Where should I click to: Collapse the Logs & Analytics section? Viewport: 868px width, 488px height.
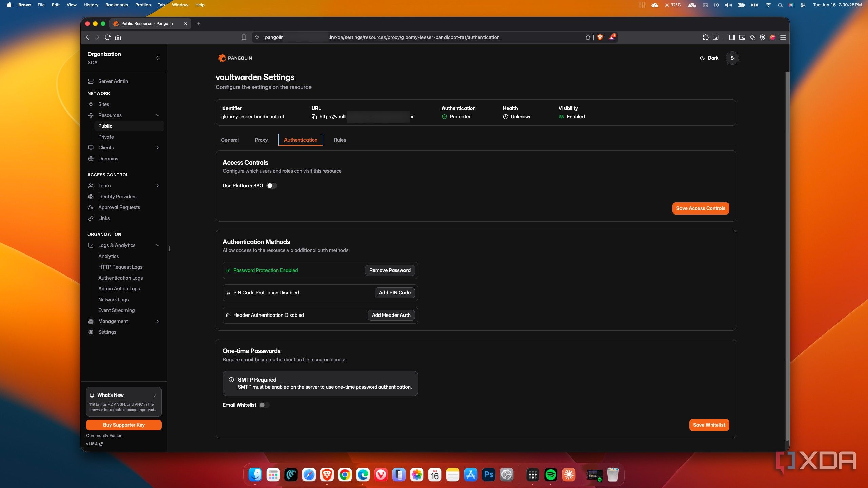[x=124, y=245]
